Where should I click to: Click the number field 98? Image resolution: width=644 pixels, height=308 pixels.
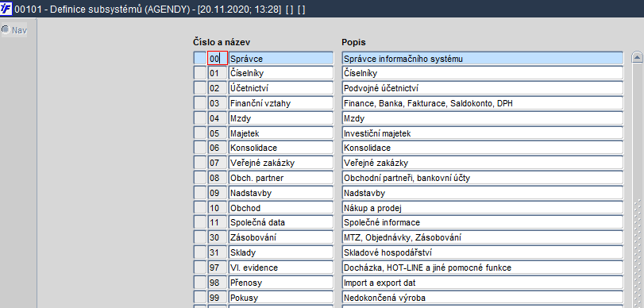click(x=218, y=283)
